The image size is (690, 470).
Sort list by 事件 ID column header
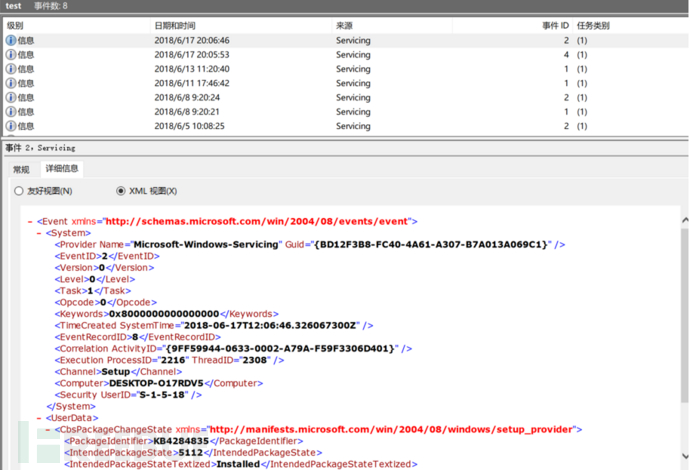pyautogui.click(x=555, y=24)
